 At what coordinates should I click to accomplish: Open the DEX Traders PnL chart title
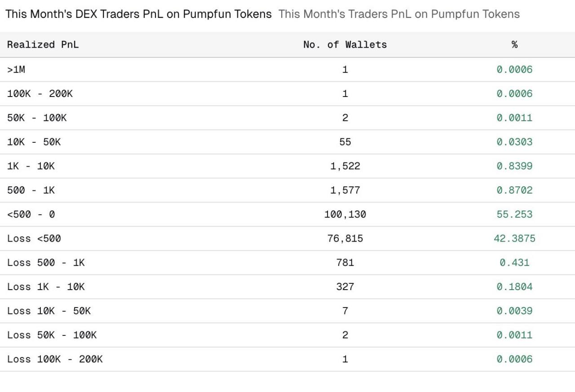tap(138, 14)
